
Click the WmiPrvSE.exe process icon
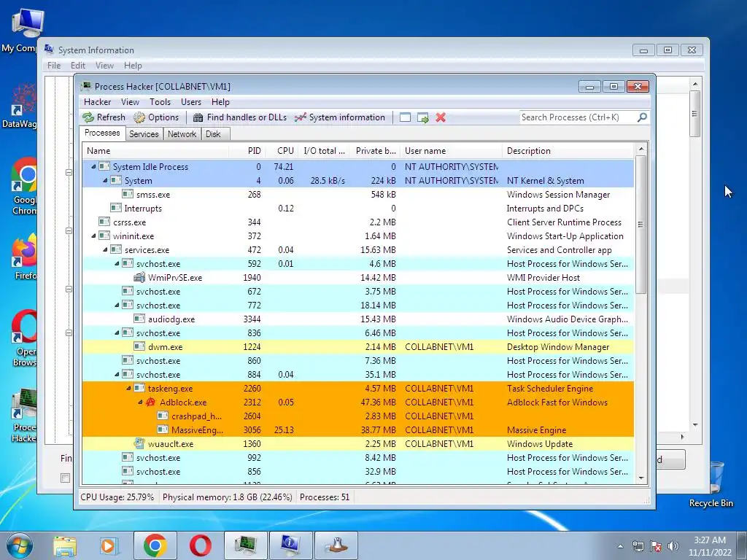(x=139, y=277)
